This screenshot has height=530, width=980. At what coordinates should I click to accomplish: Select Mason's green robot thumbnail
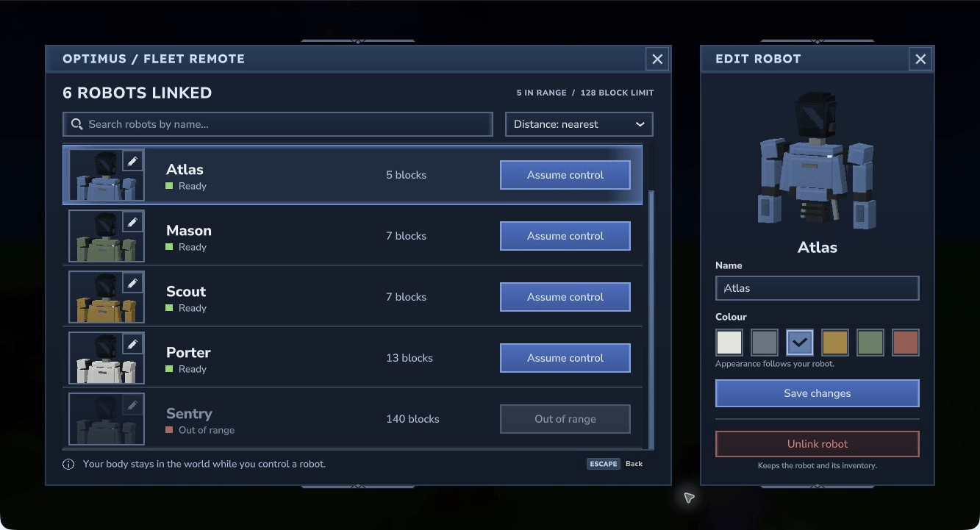(x=107, y=236)
